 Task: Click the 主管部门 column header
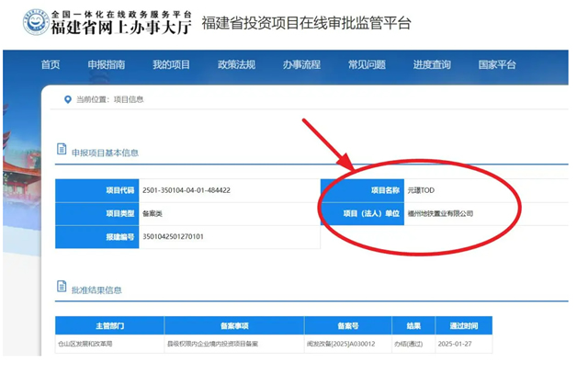[x=109, y=325]
